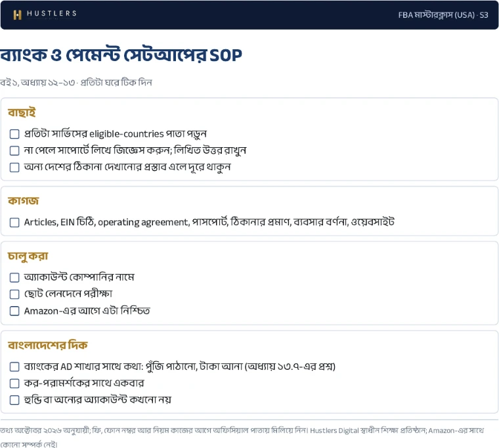The image size is (499, 448).
Task: Tick the 'না পেলে সাপোর্টে লিখে জিজ্ঞেস করুন' checkbox
Action: (x=14, y=150)
